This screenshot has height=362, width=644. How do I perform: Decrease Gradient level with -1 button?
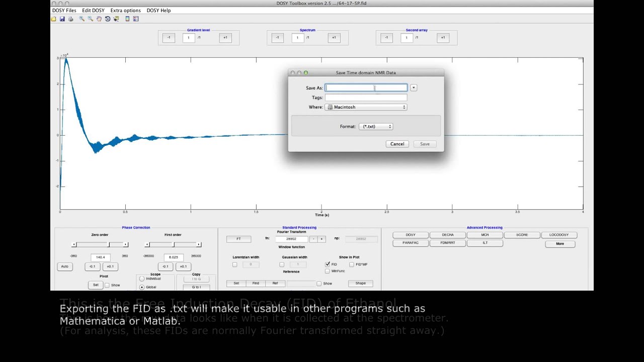tap(169, 37)
